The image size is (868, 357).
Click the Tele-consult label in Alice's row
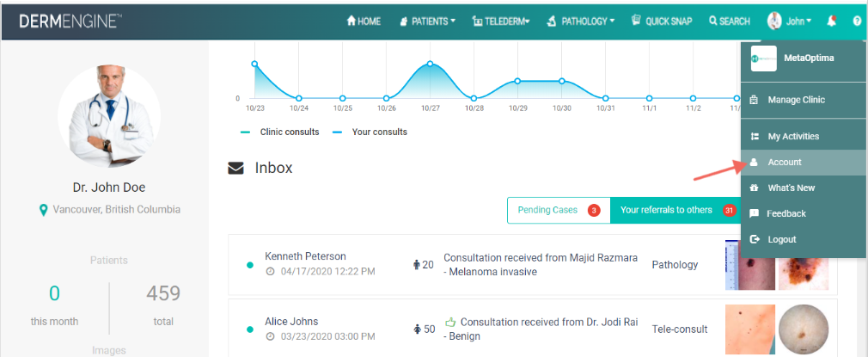(x=680, y=329)
